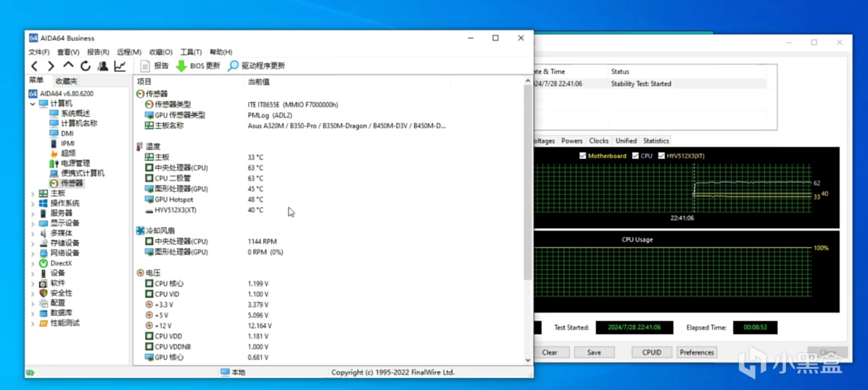Open the 文件(F) menu

[39, 52]
